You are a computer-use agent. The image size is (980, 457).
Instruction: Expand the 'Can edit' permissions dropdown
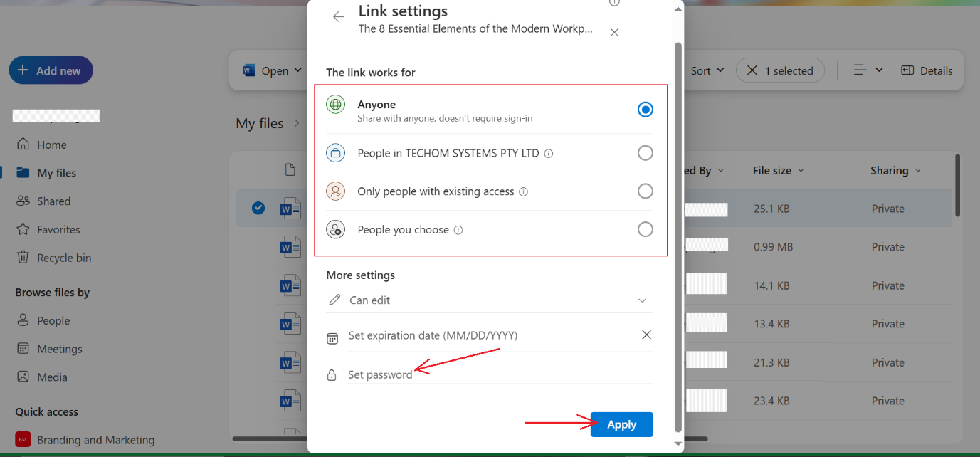pyautogui.click(x=643, y=300)
